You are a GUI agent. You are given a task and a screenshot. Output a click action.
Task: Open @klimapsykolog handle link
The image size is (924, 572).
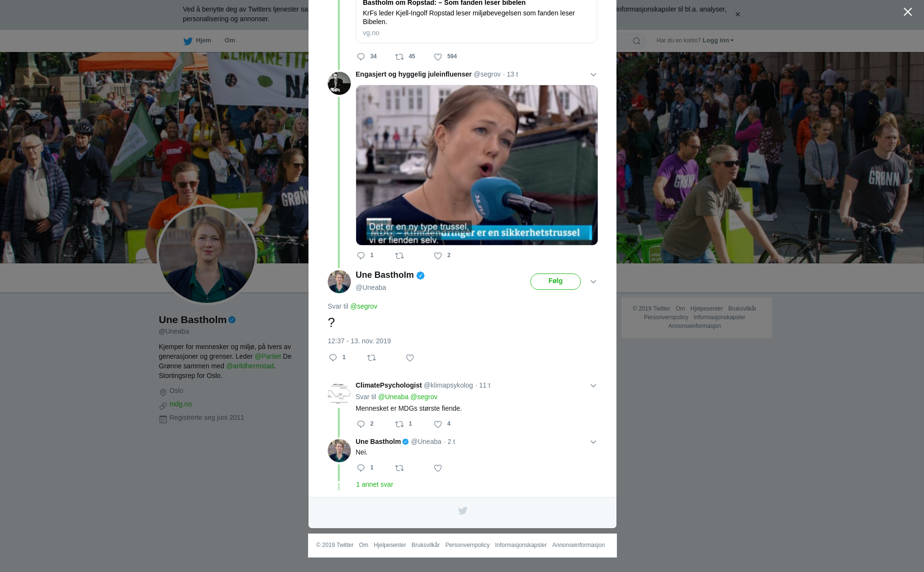click(x=448, y=385)
